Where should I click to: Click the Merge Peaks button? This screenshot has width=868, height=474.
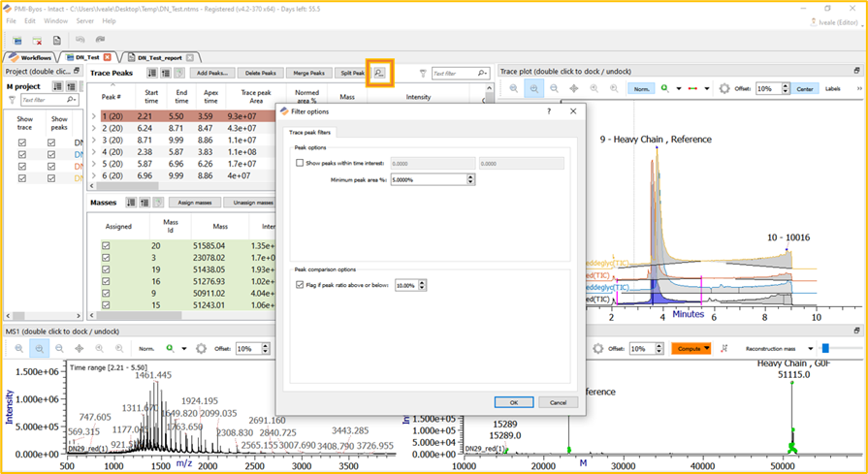pyautogui.click(x=309, y=73)
